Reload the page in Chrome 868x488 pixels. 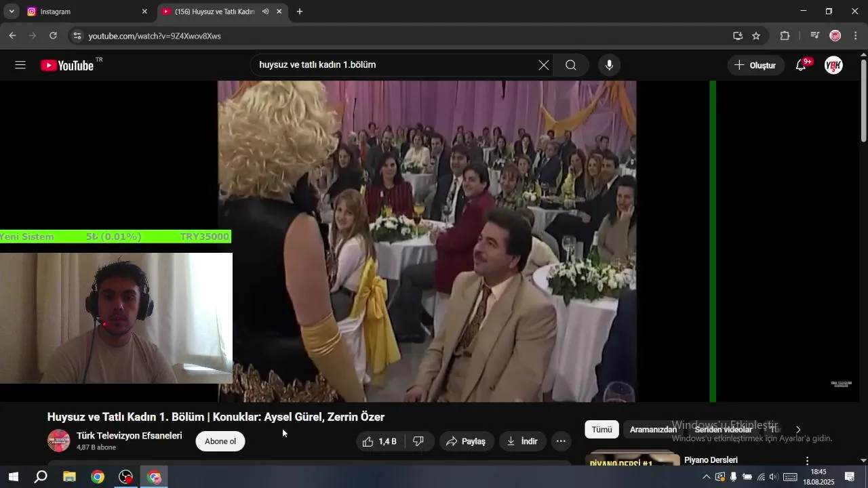pyautogui.click(x=53, y=36)
